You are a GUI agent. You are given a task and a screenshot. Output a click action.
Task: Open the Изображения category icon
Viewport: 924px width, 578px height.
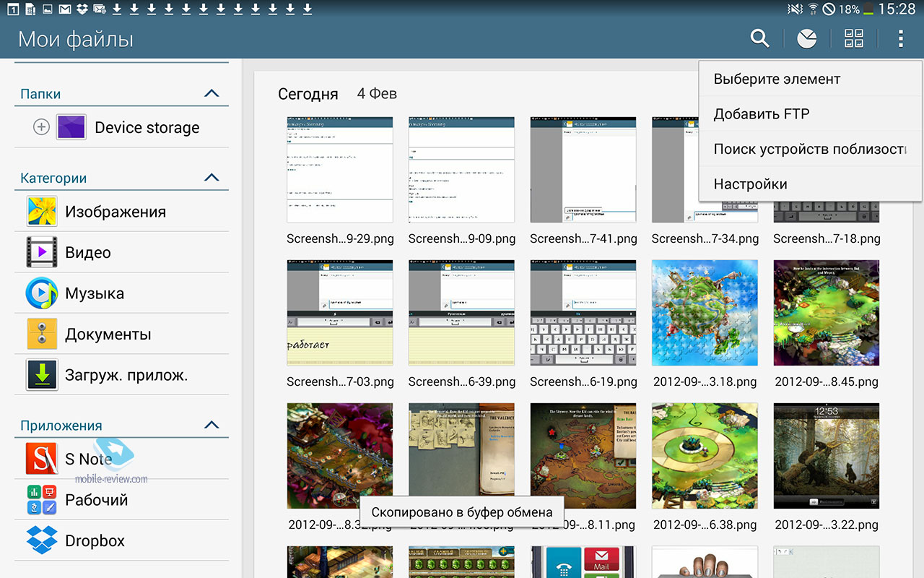click(x=42, y=212)
